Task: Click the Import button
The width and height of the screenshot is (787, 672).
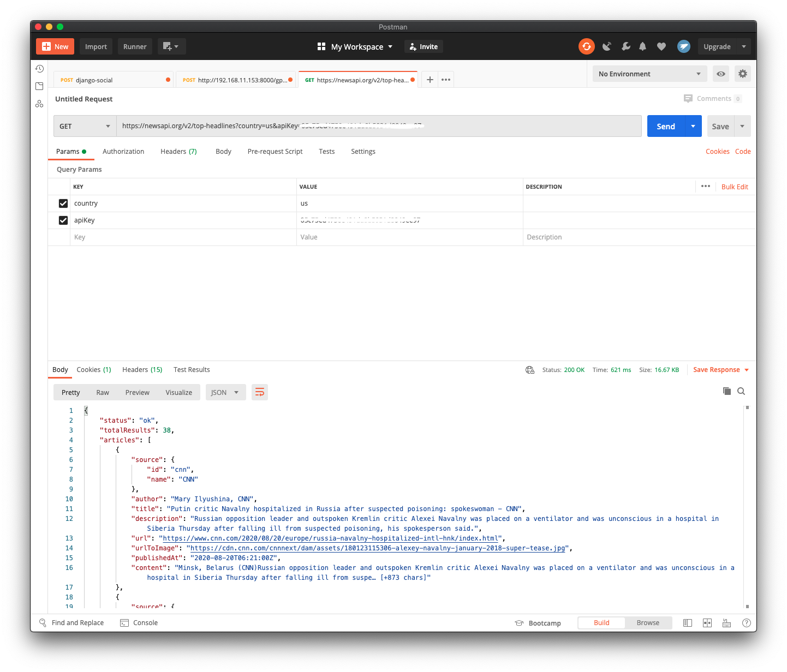Action: [x=96, y=46]
